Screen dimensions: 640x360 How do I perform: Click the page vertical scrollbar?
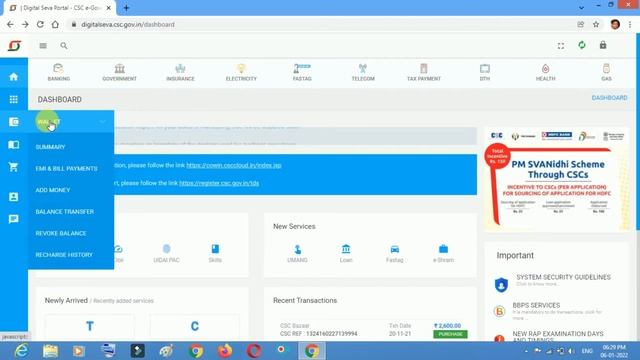[x=638, y=131]
